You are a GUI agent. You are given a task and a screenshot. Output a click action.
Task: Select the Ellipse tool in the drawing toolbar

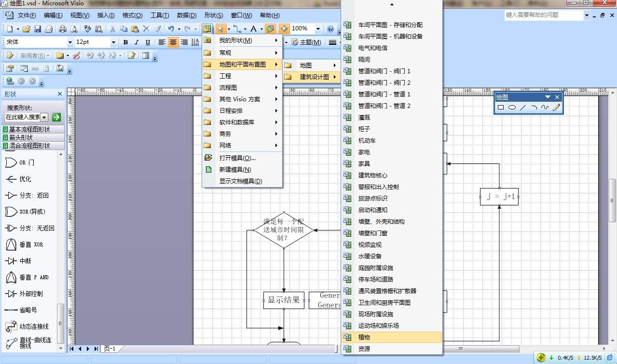point(512,107)
